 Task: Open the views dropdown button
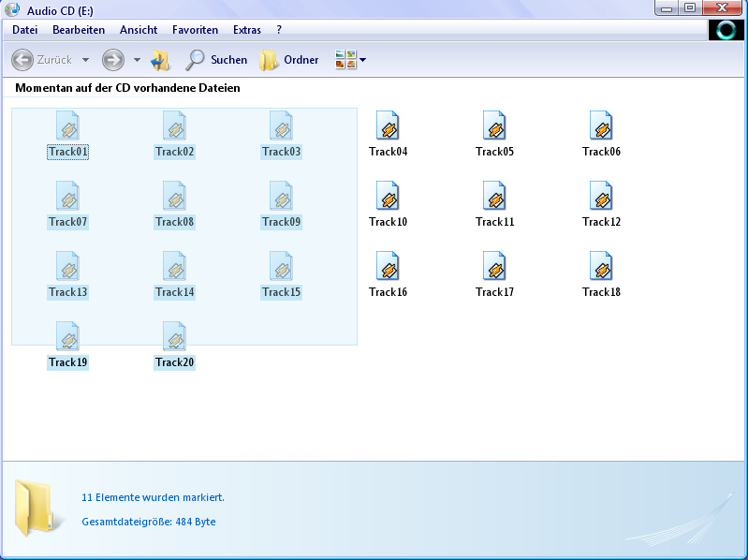click(351, 60)
